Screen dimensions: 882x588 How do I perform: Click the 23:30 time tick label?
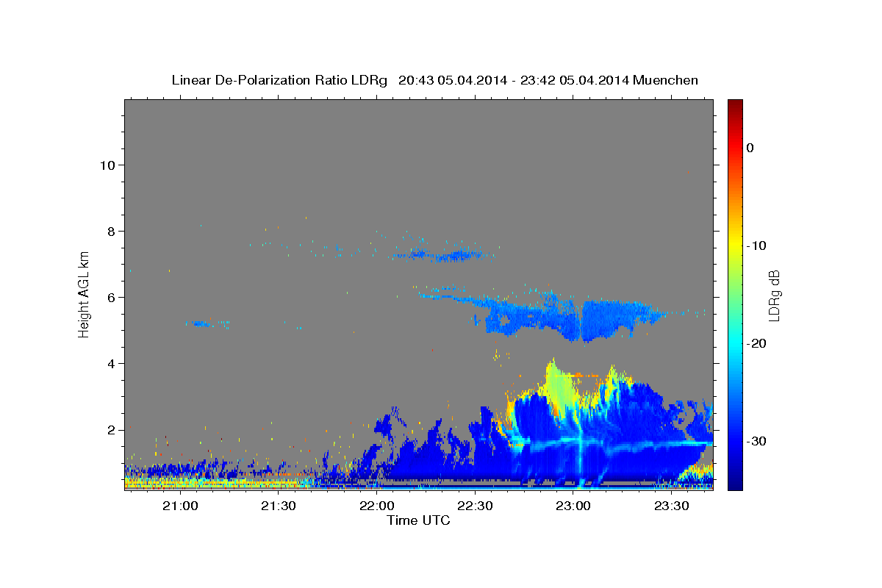tap(672, 506)
